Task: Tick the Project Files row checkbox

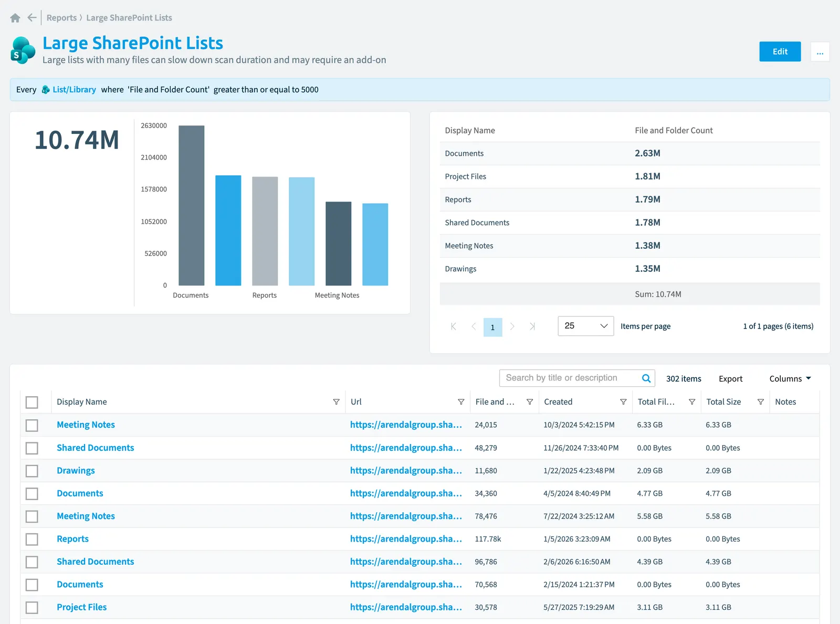Action: click(x=32, y=607)
